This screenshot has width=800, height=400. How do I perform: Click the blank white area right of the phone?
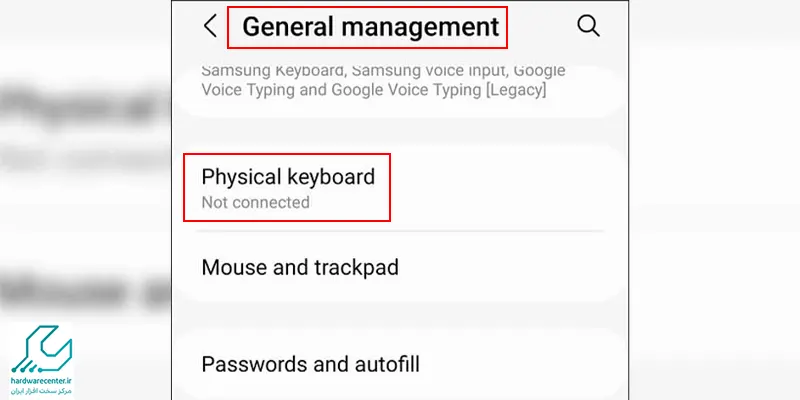pos(714,200)
